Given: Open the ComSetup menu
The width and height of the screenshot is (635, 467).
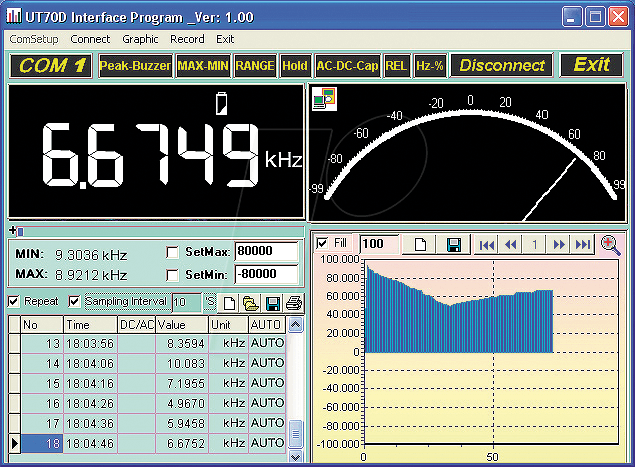Looking at the screenshot, I should 34,39.
